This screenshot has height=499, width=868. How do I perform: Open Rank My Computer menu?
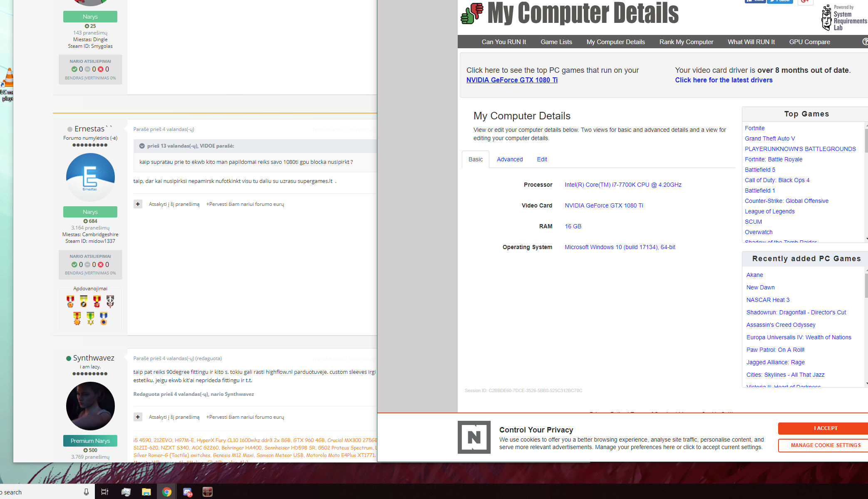[x=686, y=42]
